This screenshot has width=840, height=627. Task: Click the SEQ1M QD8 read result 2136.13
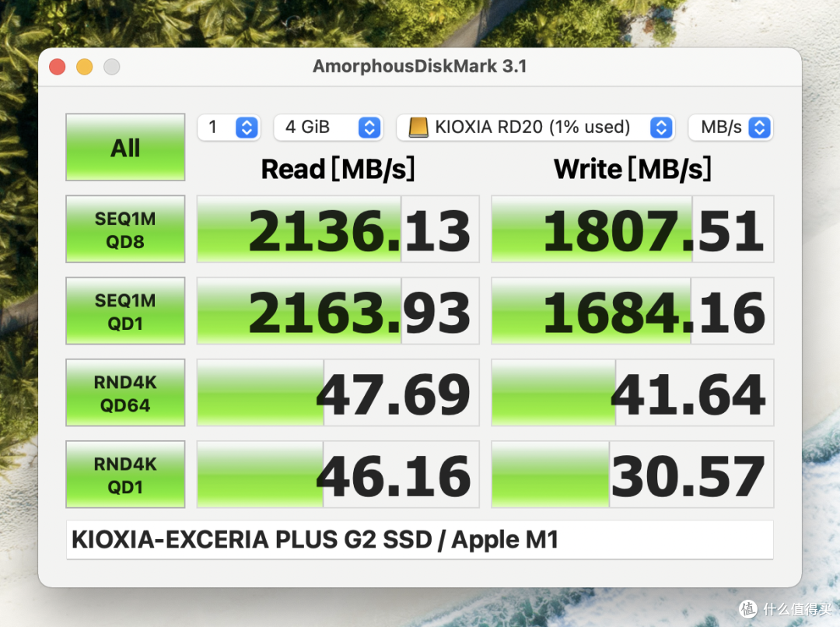coord(338,229)
